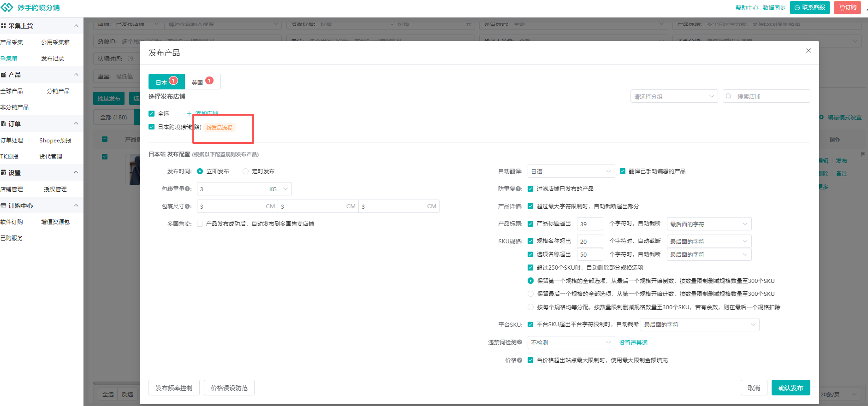Select radio 保留最后一个规格的全部选项
Screen dimensions: 868x406
click(x=530, y=294)
